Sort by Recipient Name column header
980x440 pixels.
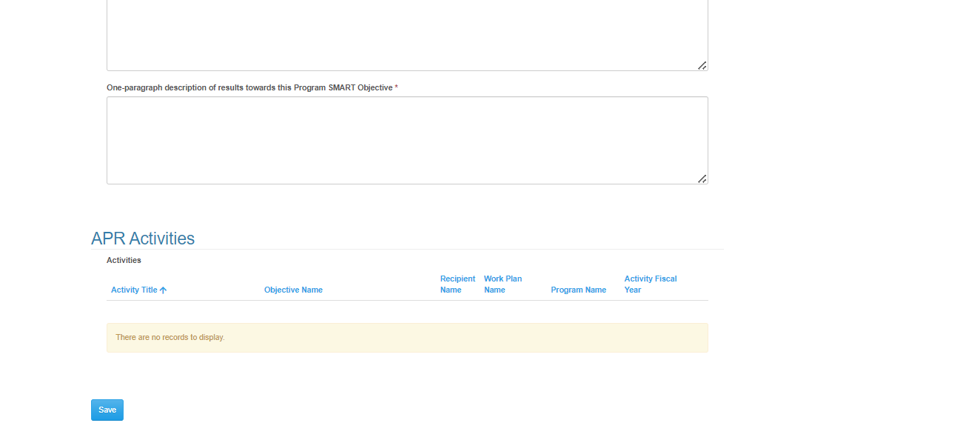click(x=457, y=284)
